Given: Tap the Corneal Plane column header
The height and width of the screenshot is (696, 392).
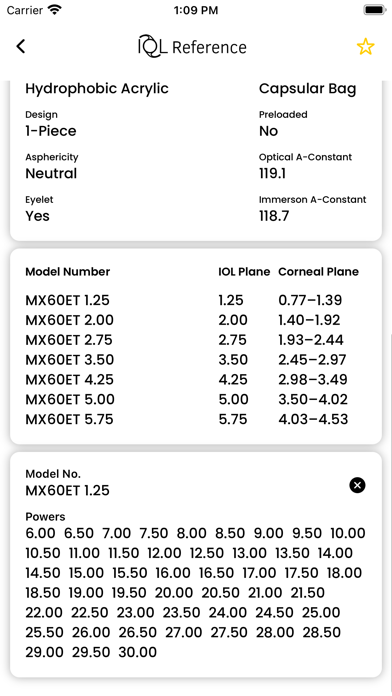Looking at the screenshot, I should pyautogui.click(x=318, y=272).
